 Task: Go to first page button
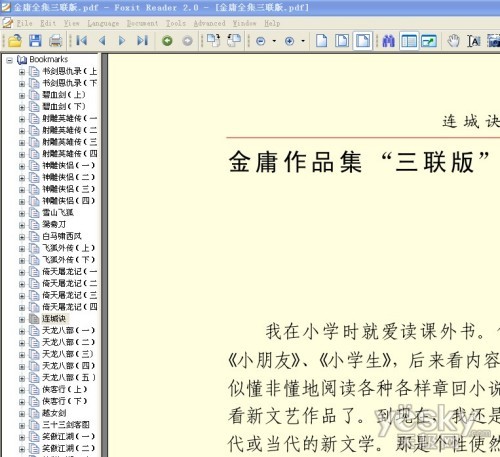pyautogui.click(x=82, y=41)
